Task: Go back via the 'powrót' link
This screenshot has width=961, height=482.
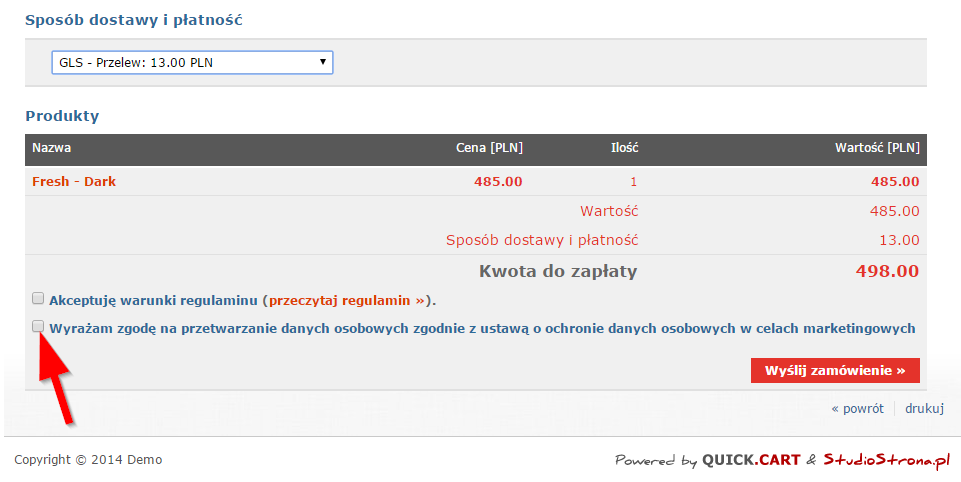Action: pos(857,408)
